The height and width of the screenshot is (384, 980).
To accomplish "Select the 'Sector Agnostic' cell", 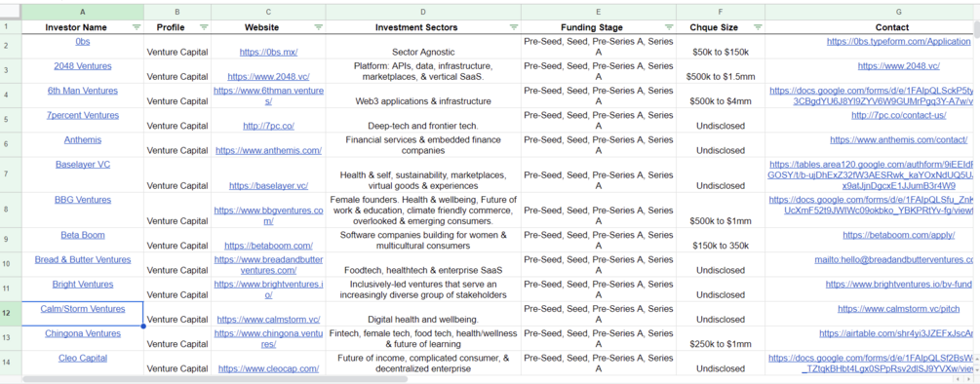I will coord(424,47).
